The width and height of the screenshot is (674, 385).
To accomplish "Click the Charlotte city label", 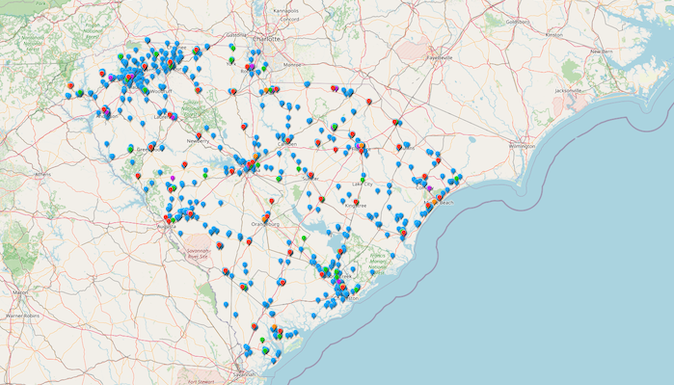I will coord(267,39).
